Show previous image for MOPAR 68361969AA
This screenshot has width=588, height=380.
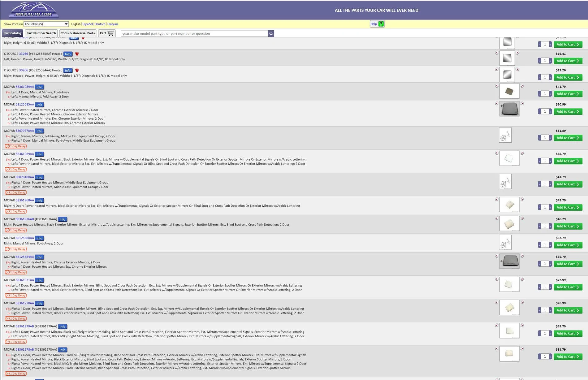point(497,153)
